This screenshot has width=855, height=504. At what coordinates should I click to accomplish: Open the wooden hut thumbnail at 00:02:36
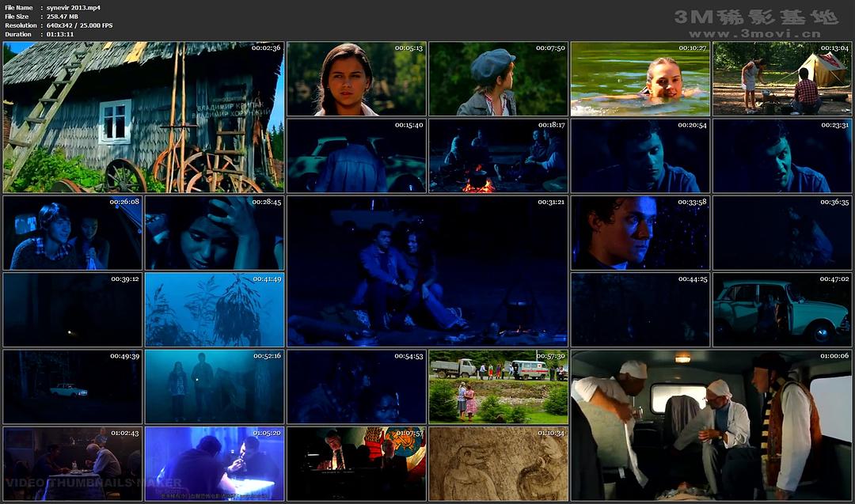pyautogui.click(x=142, y=117)
